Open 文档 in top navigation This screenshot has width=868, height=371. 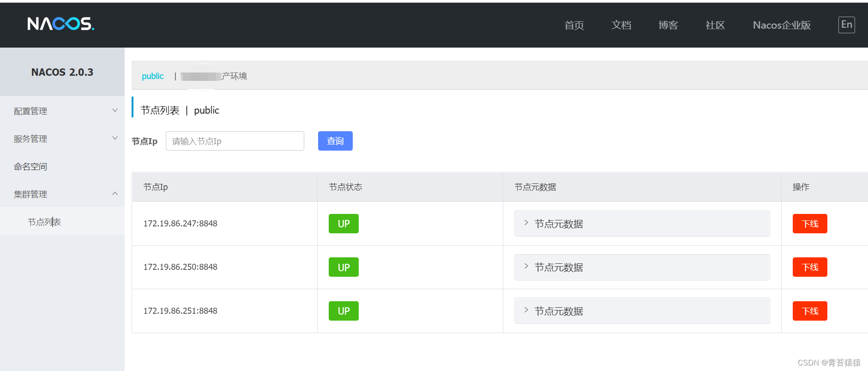(621, 25)
